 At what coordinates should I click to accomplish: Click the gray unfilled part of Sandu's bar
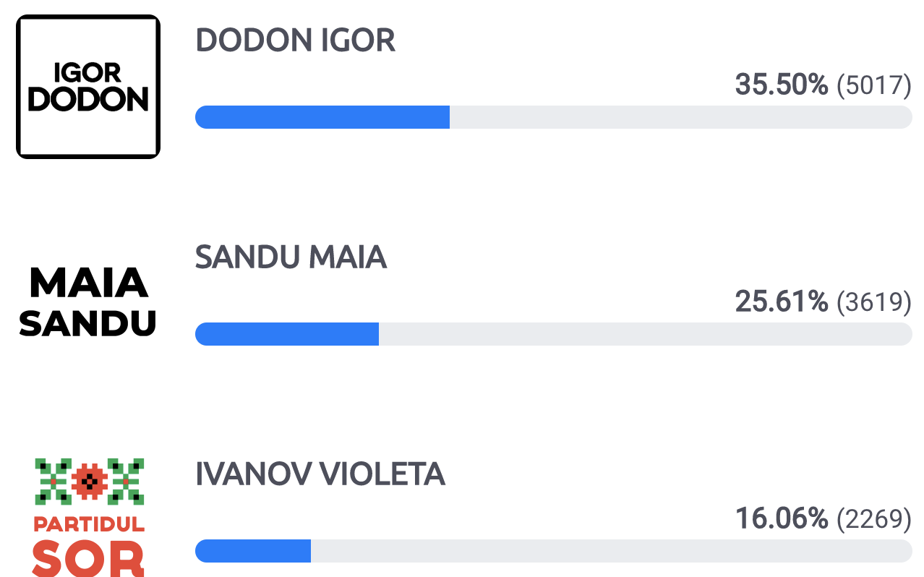point(646,334)
